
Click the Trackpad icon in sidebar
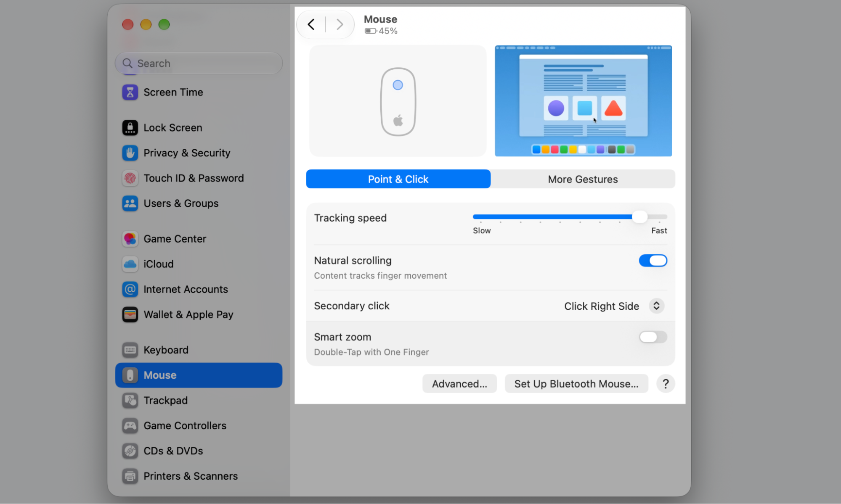[x=130, y=400]
